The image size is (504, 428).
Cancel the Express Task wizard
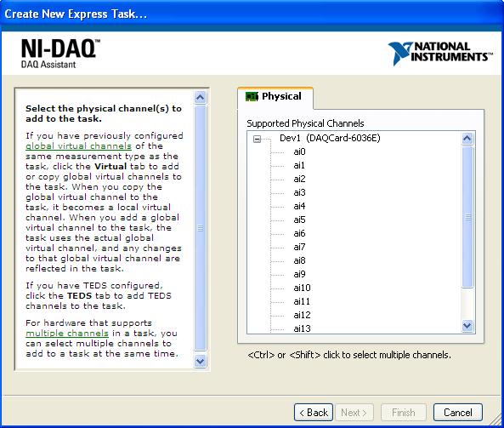pos(458,412)
